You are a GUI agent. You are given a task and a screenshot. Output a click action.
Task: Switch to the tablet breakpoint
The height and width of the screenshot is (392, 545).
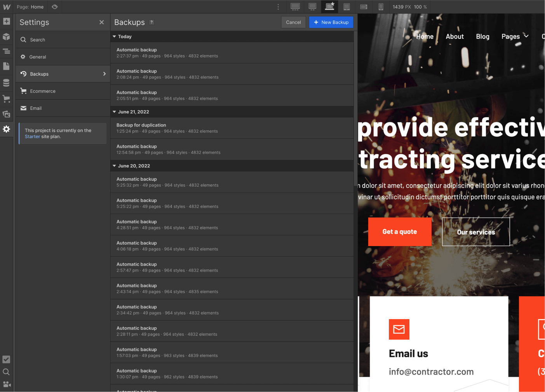point(347,7)
